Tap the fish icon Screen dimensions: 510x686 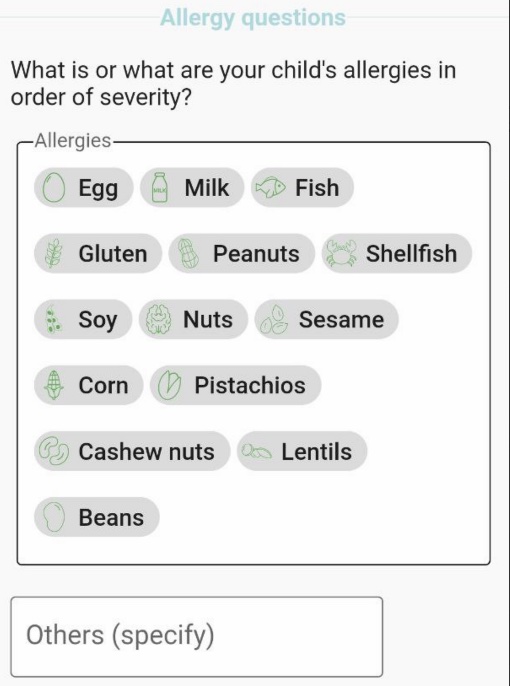(x=271, y=187)
